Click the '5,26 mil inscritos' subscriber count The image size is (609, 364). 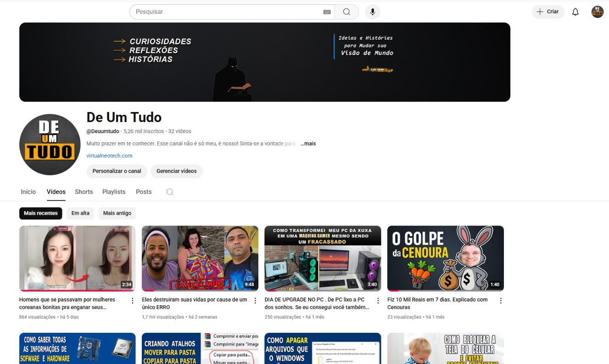click(x=144, y=131)
